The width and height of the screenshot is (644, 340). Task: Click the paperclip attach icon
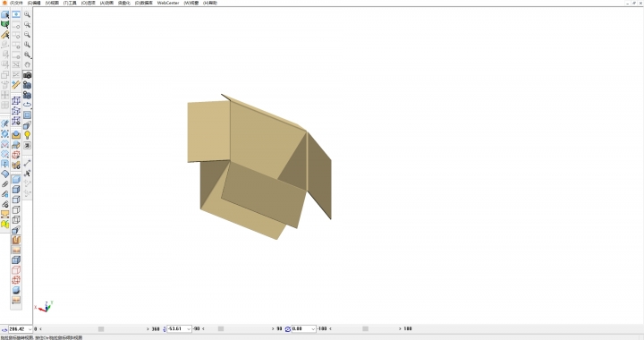coord(5,184)
